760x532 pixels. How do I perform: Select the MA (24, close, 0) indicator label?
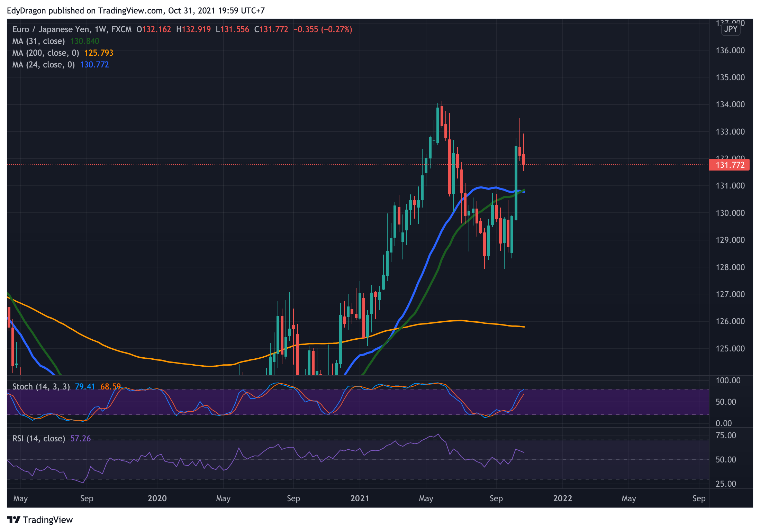coord(44,65)
